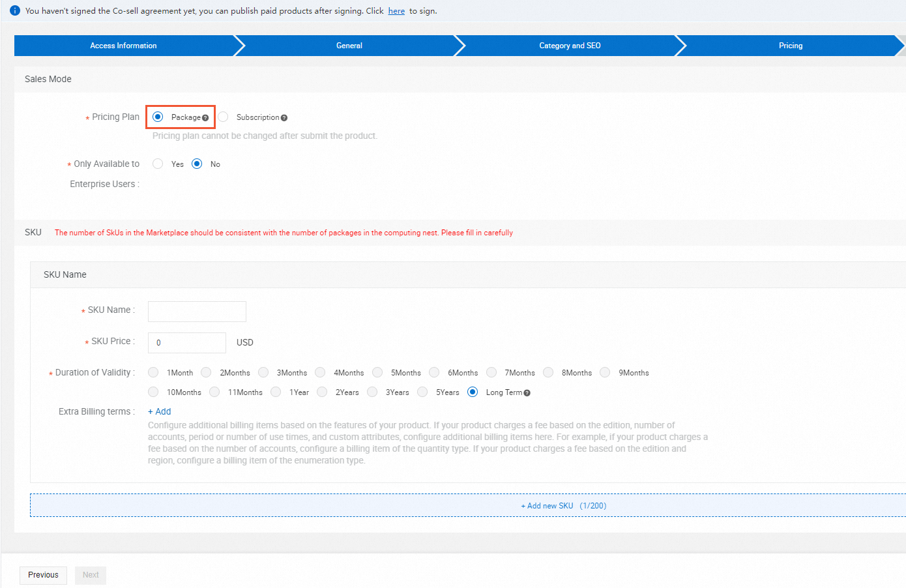Select the Subscription pricing plan radio
906x588 pixels.
(x=223, y=117)
